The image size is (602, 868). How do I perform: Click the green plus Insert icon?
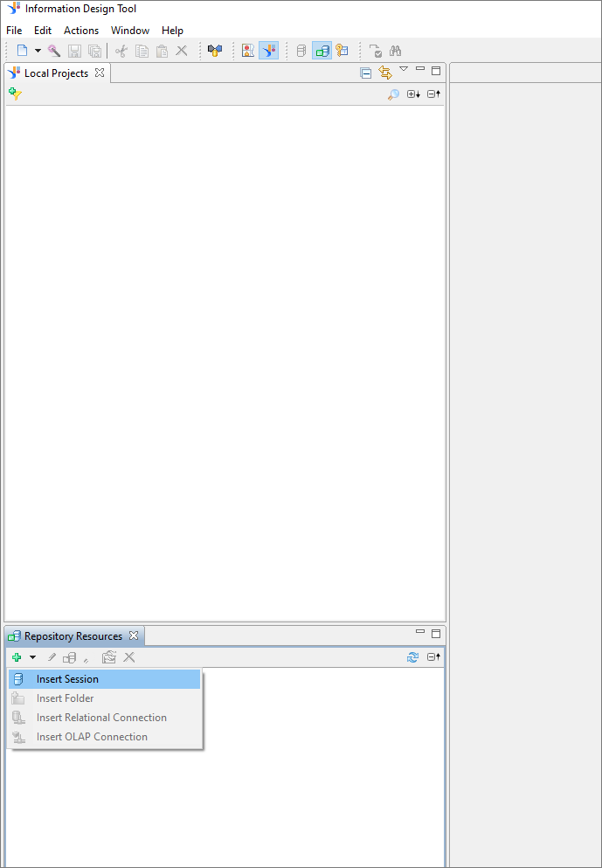pyautogui.click(x=17, y=657)
